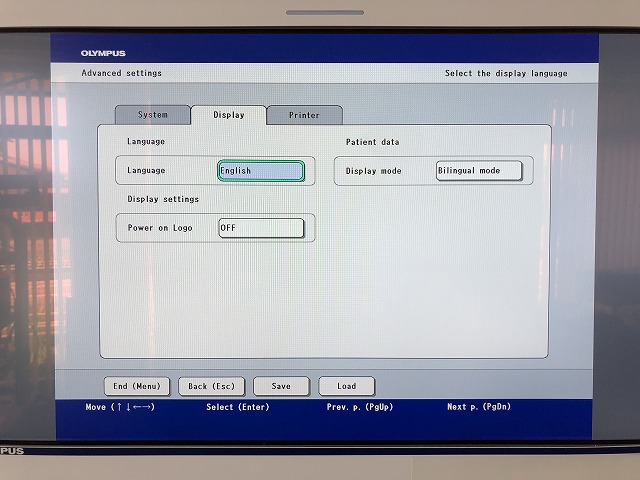Screen dimensions: 640x480
Task: Open the Printer tab
Action: point(304,115)
